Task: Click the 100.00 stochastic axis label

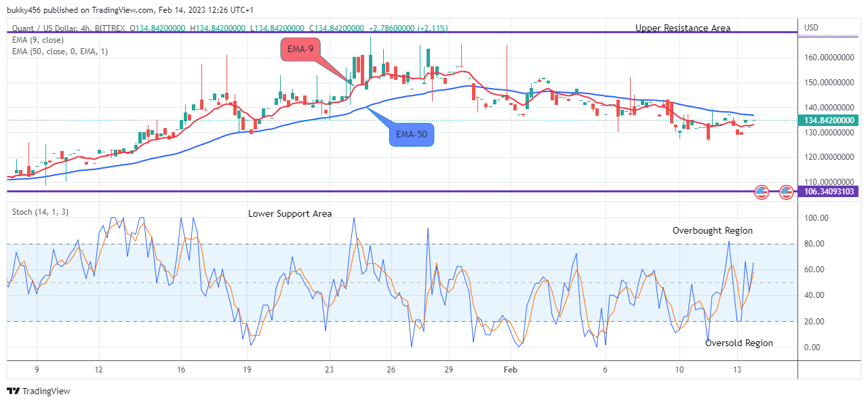Action: point(816,218)
